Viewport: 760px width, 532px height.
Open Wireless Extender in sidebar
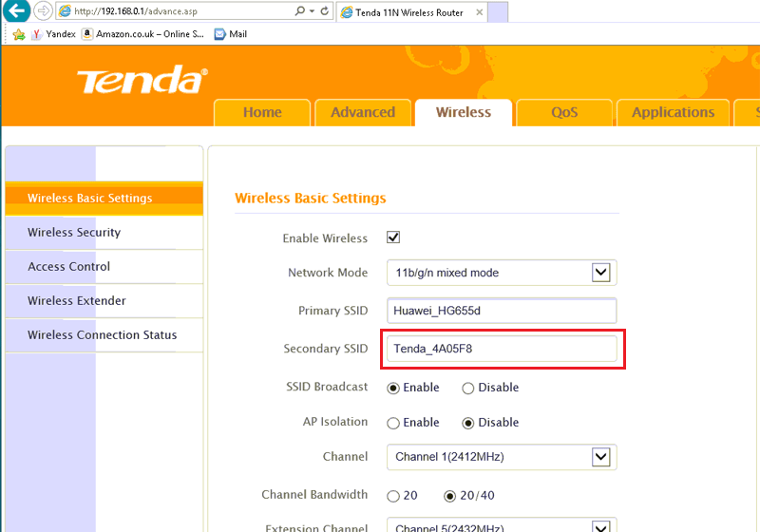[x=104, y=301]
